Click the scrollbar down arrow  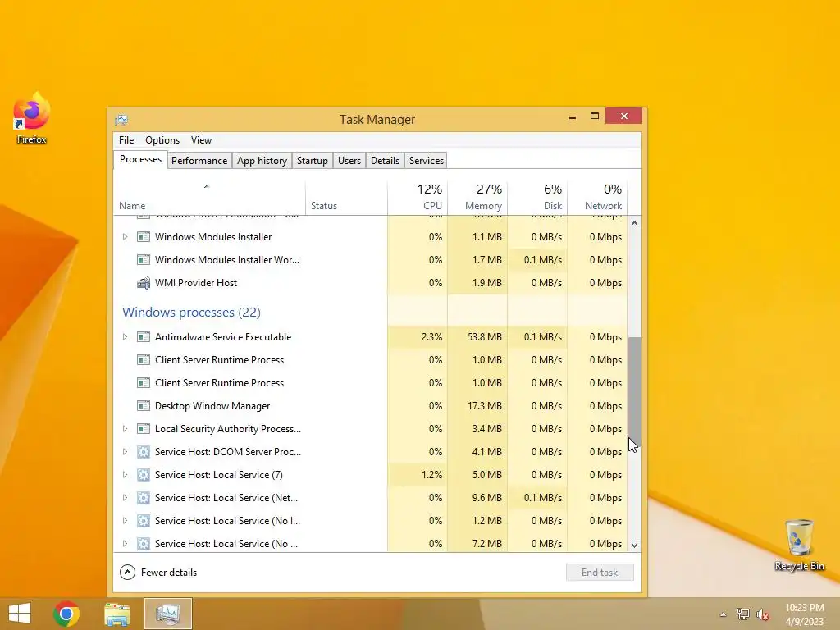tap(634, 546)
